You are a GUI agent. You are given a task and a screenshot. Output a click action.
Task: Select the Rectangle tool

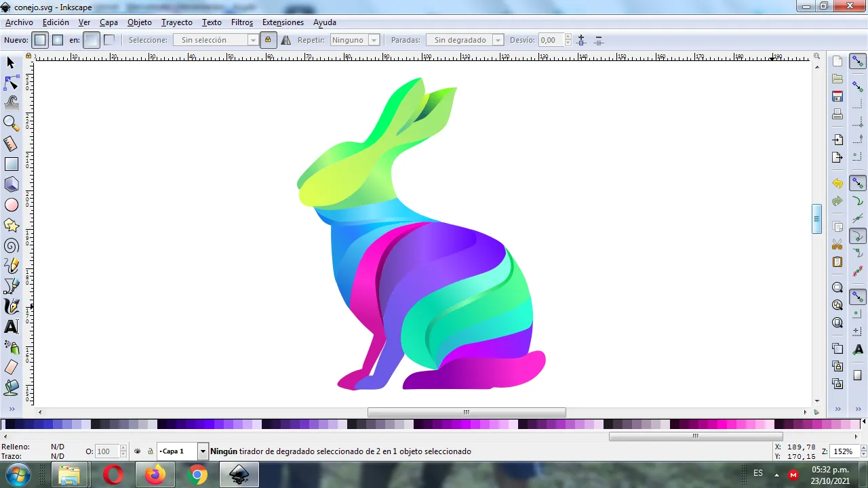11,164
